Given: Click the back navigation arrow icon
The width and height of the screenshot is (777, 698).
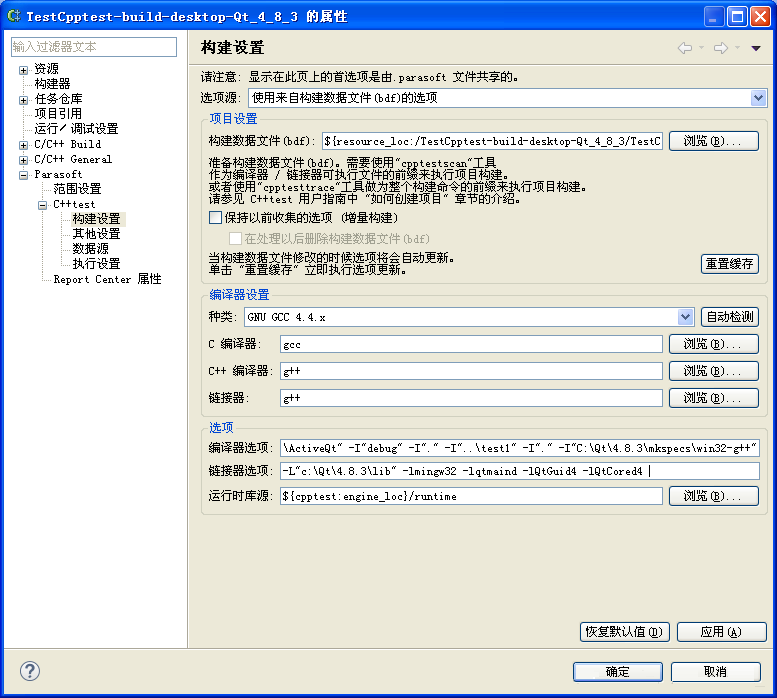Looking at the screenshot, I should pyautogui.click(x=685, y=48).
